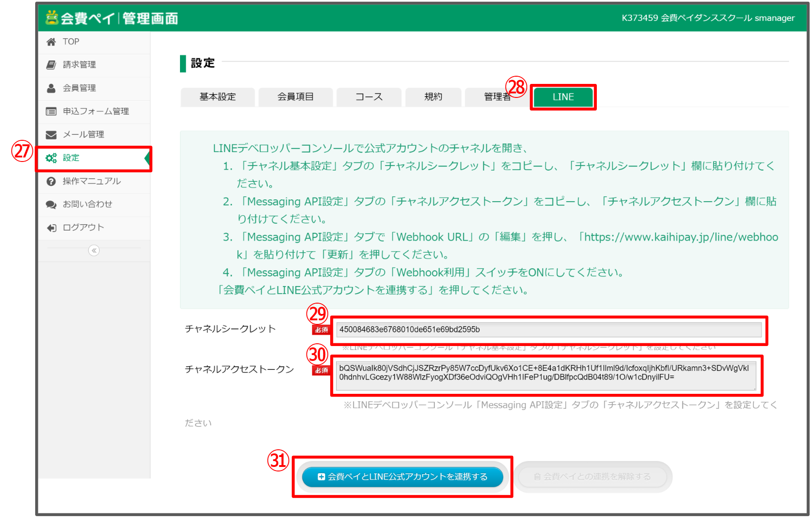Viewport: 812px width, 517px height.
Task: Click the ログアウト logout arrow icon
Action: click(51, 228)
